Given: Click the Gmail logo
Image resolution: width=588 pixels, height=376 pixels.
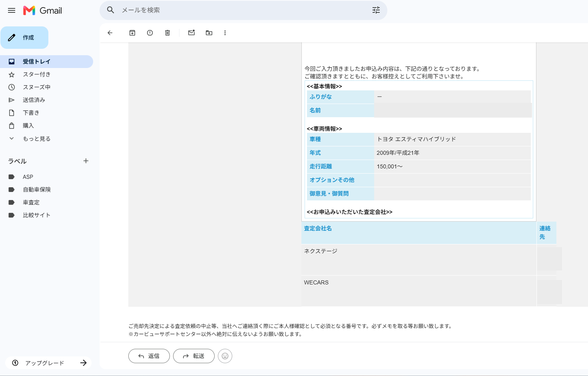Looking at the screenshot, I should tap(42, 10).
